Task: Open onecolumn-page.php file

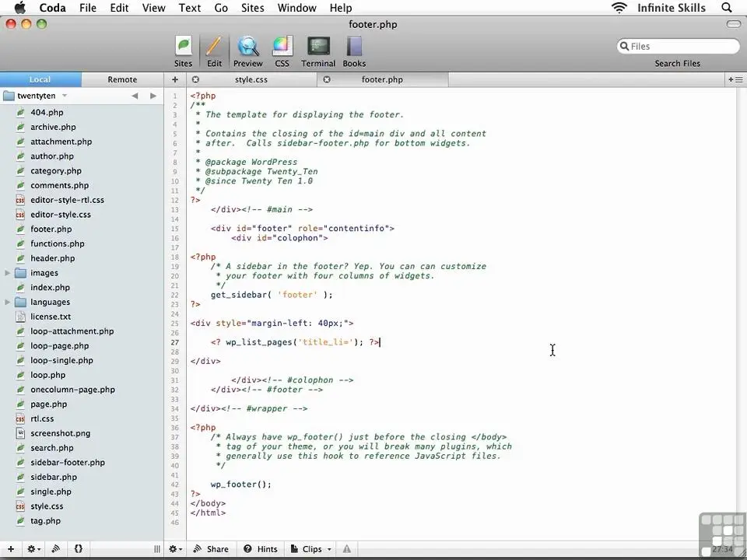Action: pyautogui.click(x=72, y=390)
